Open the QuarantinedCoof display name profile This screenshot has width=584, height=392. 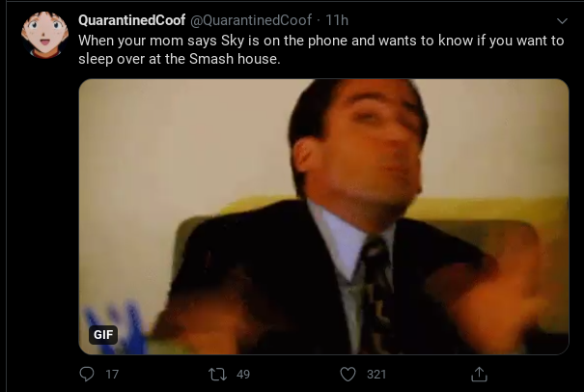pyautogui.click(x=132, y=20)
